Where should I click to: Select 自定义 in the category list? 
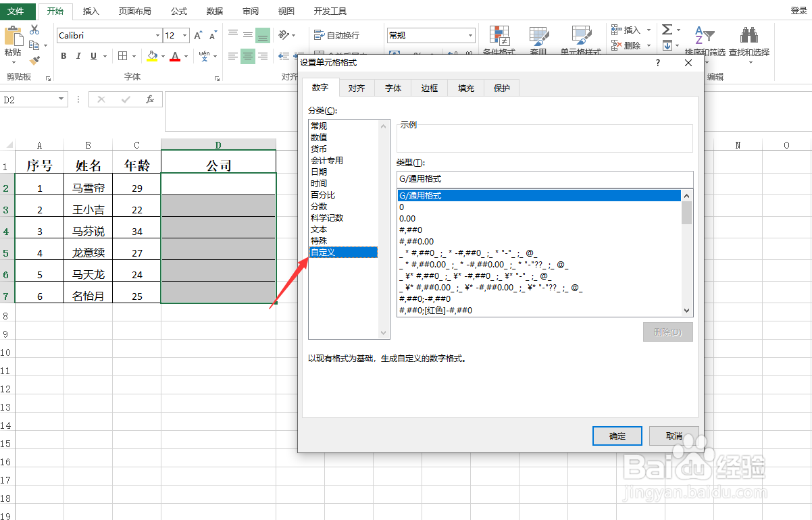point(343,252)
